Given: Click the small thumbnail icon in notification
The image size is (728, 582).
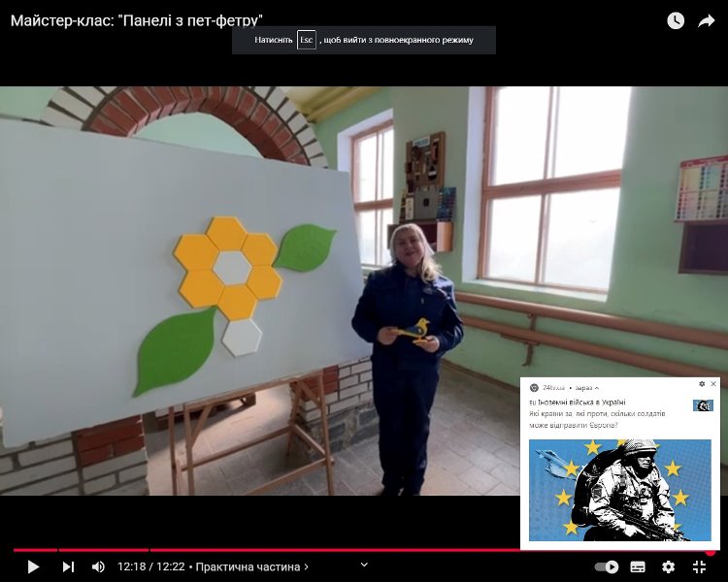Looking at the screenshot, I should click(x=703, y=405).
